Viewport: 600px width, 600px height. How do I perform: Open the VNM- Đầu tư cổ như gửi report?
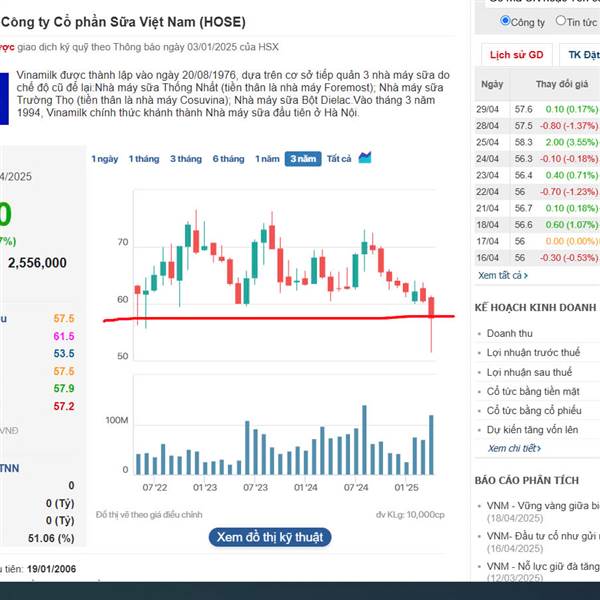[x=543, y=536]
